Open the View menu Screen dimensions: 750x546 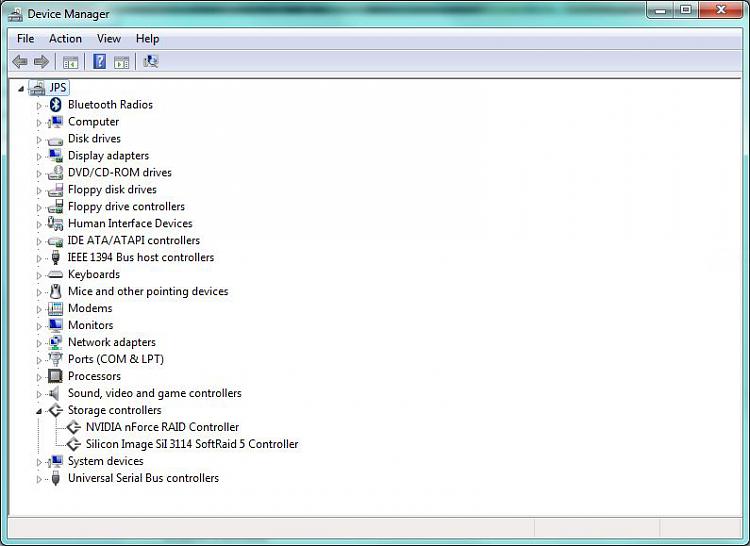click(x=109, y=39)
